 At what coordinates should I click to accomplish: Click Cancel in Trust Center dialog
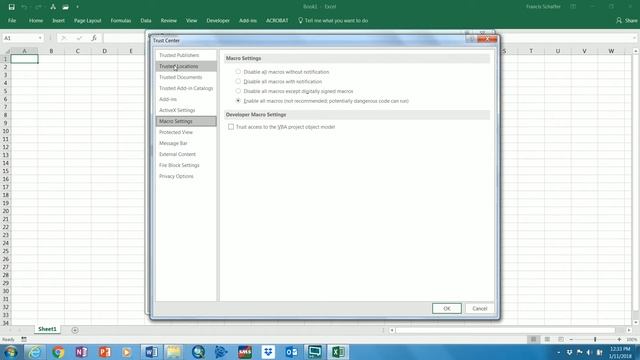(480, 309)
